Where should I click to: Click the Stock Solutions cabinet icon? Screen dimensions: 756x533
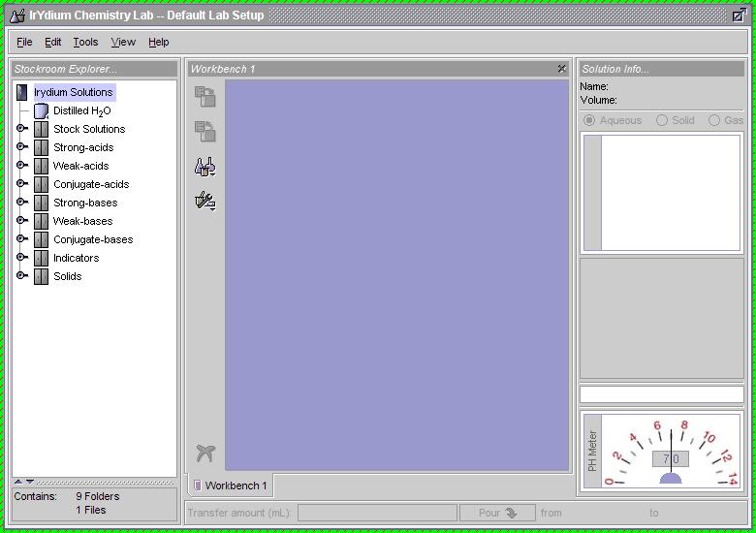[41, 129]
